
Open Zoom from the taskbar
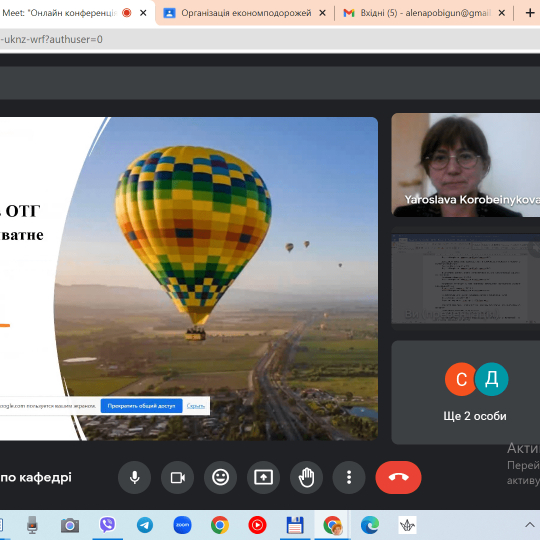(183, 525)
